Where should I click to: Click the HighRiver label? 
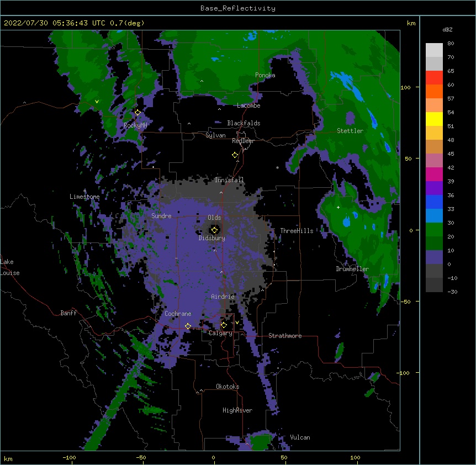[237, 410]
